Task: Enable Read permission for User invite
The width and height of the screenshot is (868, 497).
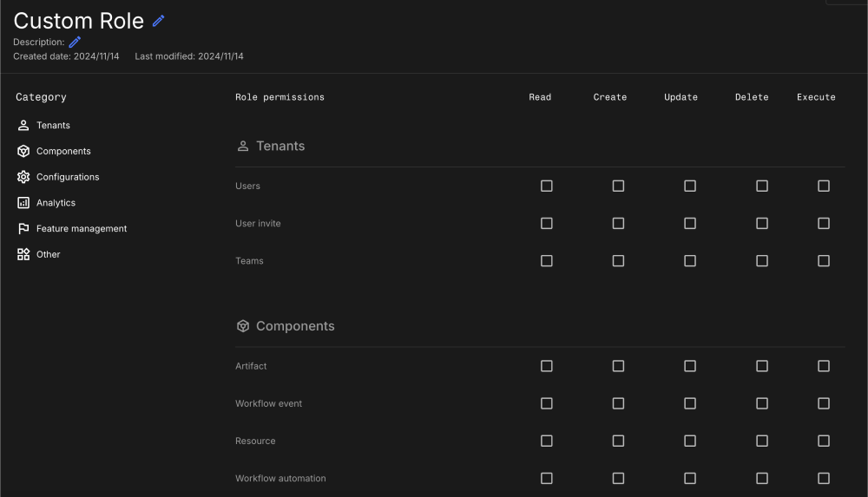Action: (x=546, y=224)
